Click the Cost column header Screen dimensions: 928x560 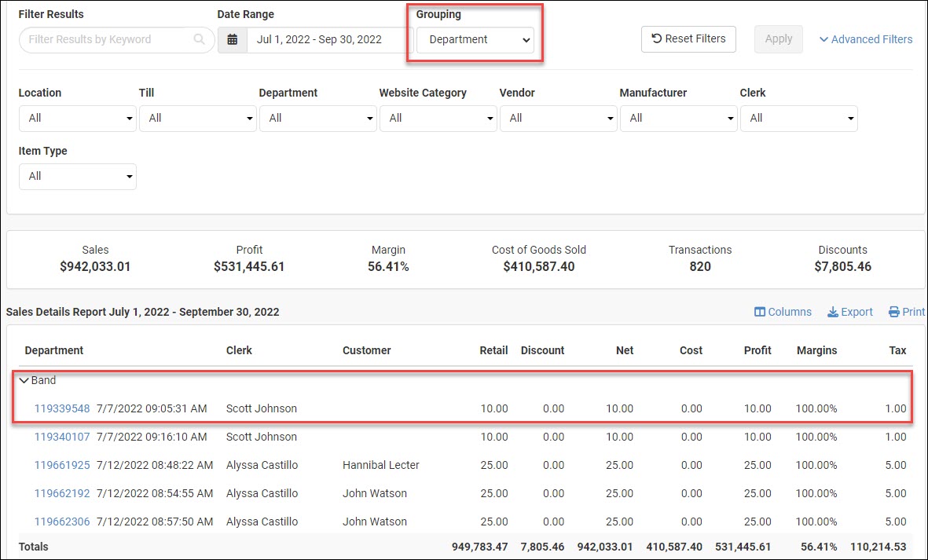(x=691, y=350)
